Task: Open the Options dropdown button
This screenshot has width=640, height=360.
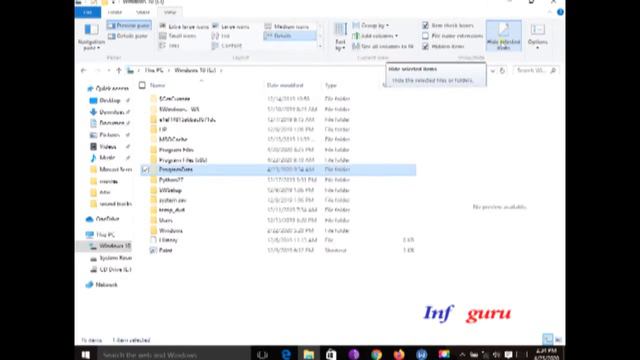Action: coord(538,37)
